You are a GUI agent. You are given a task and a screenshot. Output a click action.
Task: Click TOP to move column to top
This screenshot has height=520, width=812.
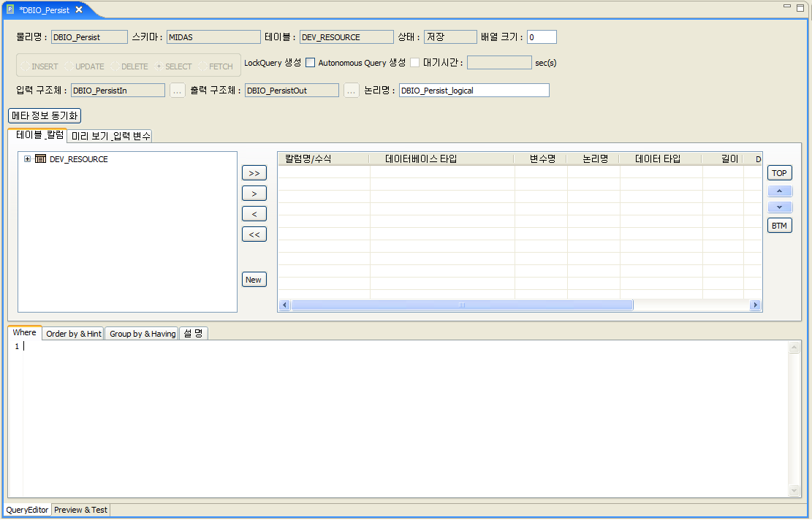pos(779,172)
